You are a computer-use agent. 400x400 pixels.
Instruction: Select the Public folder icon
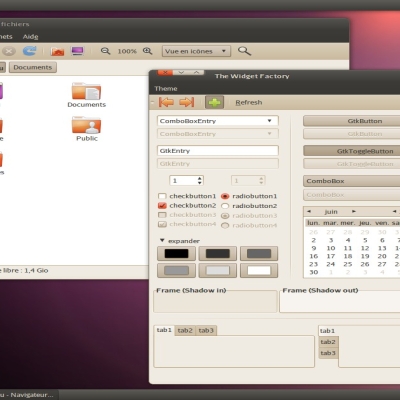[86, 125]
